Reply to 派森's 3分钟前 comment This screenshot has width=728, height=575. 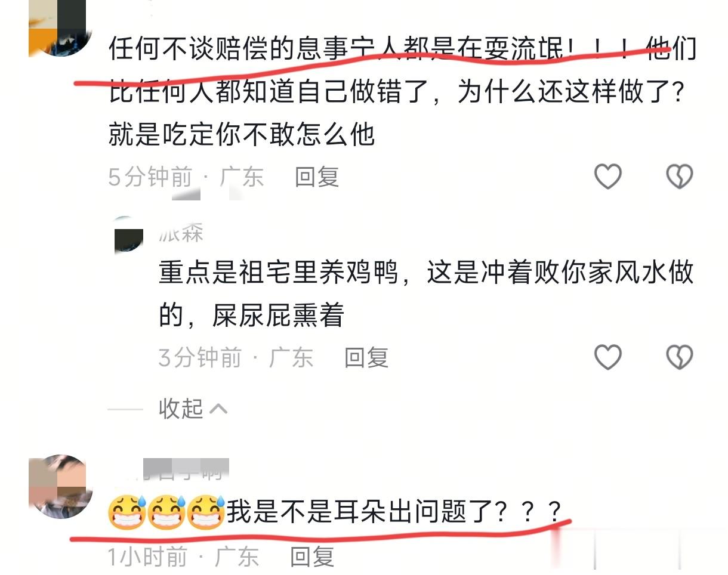366,357
